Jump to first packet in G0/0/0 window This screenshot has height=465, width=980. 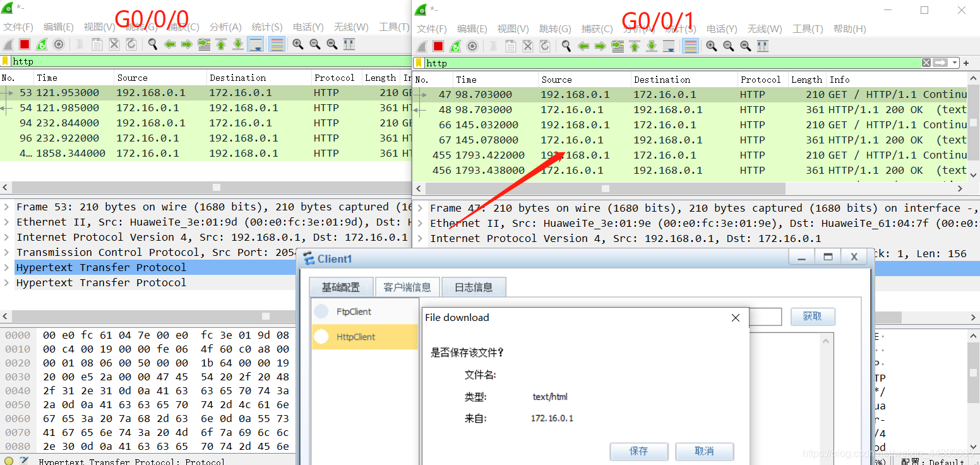coord(221,44)
